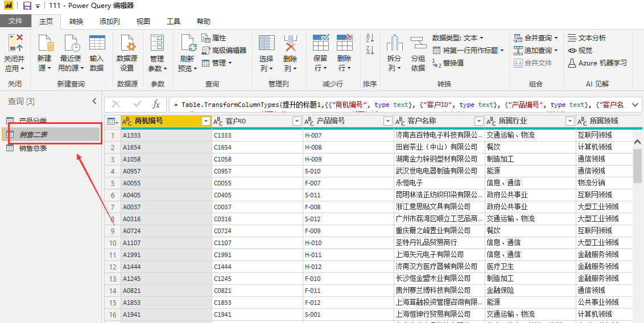Click the save icon in title bar
The height and width of the screenshot is (323, 644).
[x=27, y=6]
